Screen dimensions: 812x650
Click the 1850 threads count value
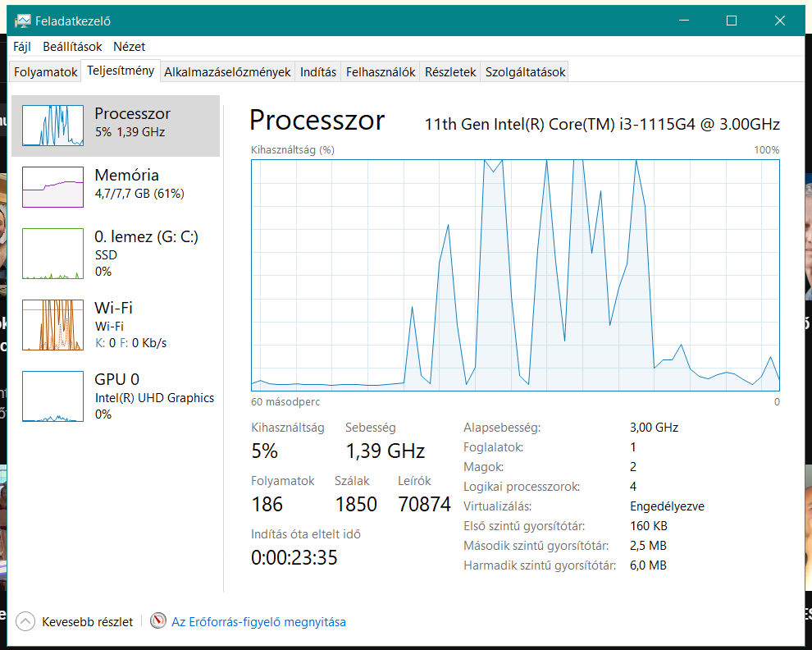pyautogui.click(x=356, y=505)
